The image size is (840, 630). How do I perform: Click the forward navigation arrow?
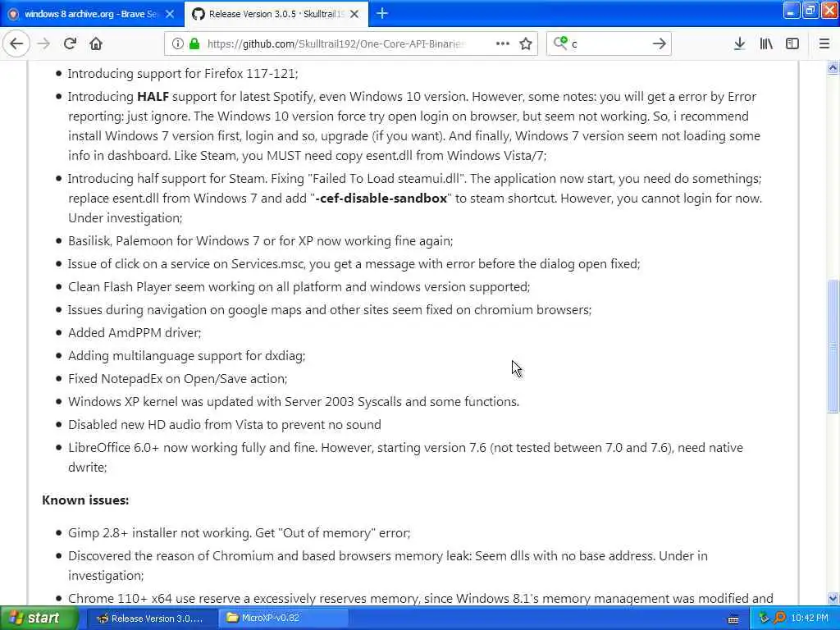43,43
